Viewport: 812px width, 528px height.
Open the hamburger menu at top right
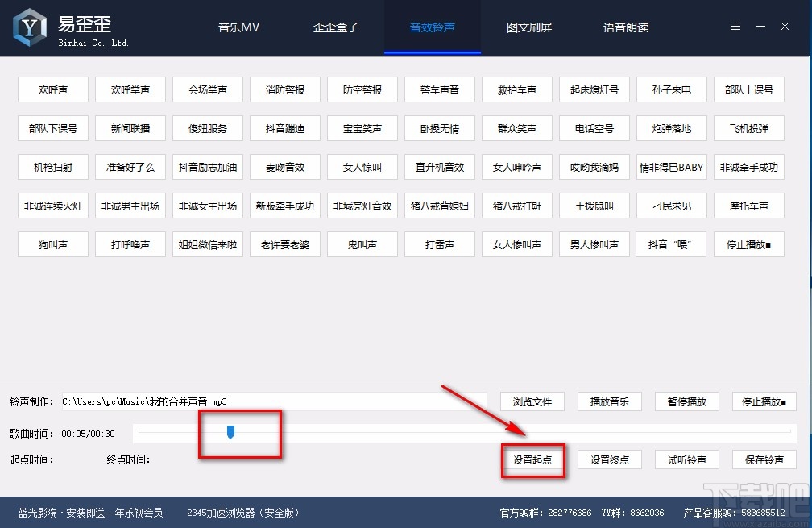735,25
